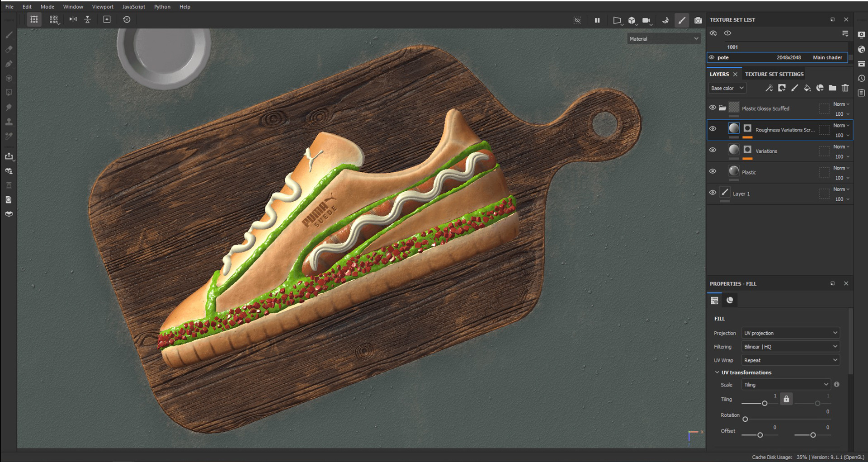Open Display settings side panel icon
Screen dimensions: 868x462
tap(861, 35)
